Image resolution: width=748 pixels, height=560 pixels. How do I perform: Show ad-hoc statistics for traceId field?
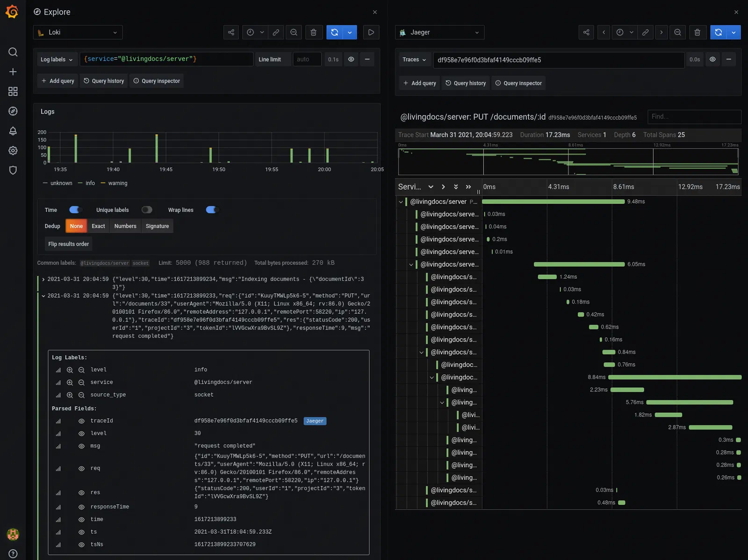tap(58, 421)
